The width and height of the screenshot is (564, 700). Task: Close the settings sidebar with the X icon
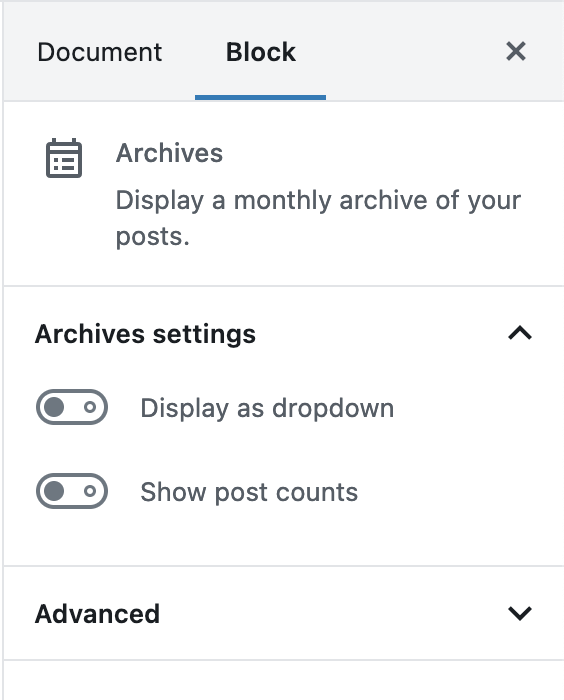coord(516,51)
